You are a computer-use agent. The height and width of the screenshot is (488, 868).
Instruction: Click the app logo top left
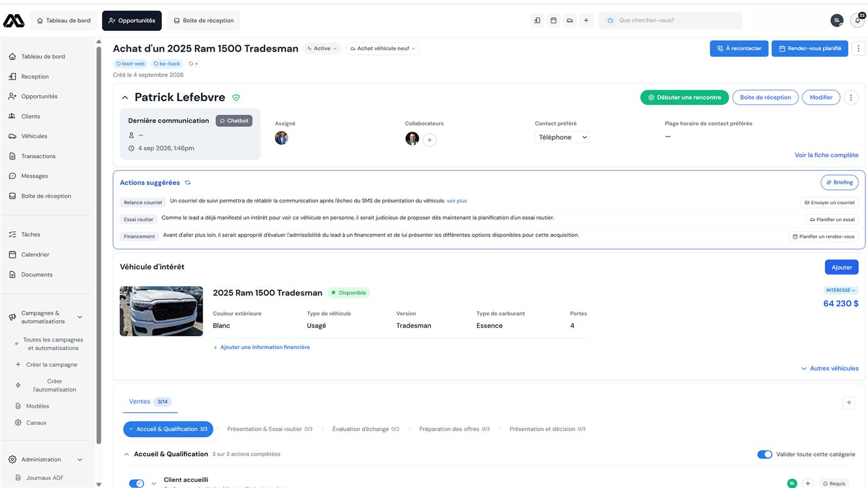click(14, 21)
